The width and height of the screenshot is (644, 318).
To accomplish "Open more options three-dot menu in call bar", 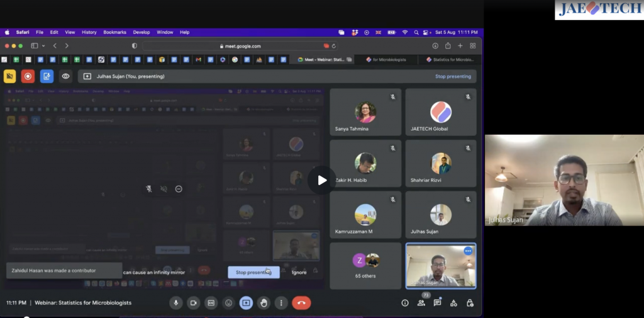I will point(281,303).
